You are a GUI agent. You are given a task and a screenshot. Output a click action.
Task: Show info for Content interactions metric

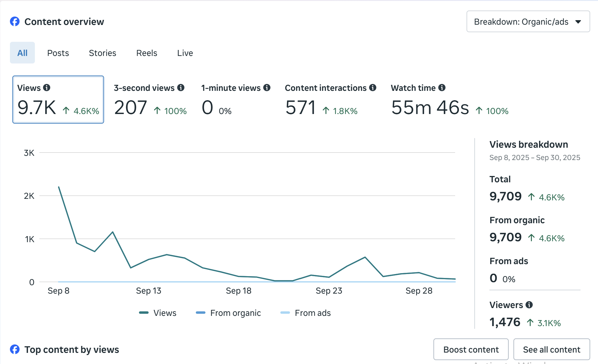[x=373, y=88]
